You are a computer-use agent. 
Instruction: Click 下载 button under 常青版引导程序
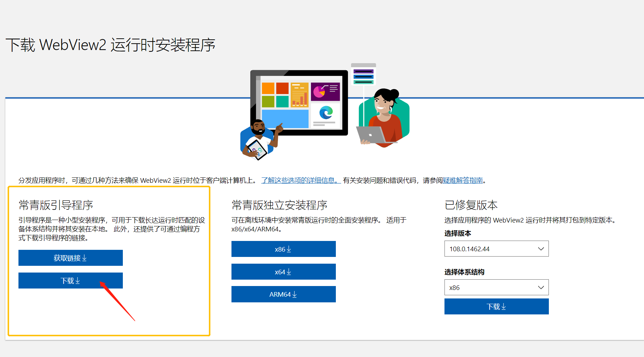pyautogui.click(x=71, y=280)
